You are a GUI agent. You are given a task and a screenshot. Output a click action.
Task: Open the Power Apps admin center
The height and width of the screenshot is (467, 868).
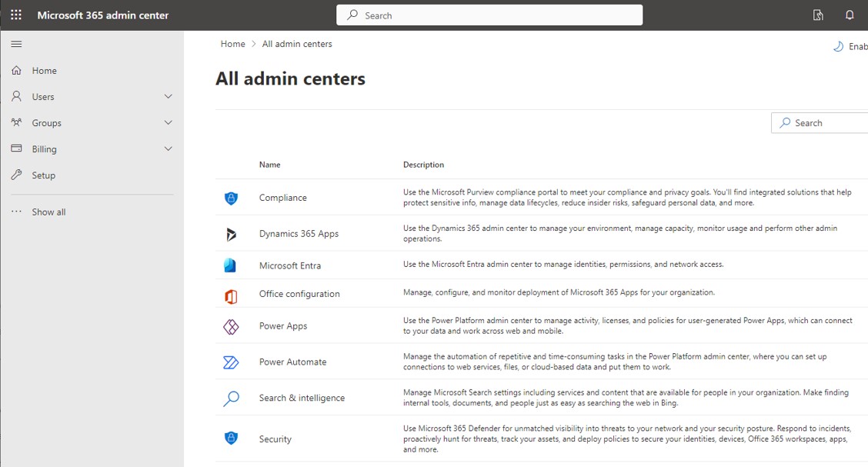(x=283, y=326)
